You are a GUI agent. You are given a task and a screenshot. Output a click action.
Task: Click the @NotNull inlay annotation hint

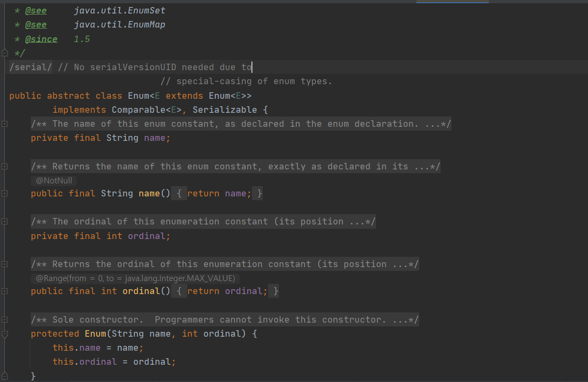click(53, 181)
